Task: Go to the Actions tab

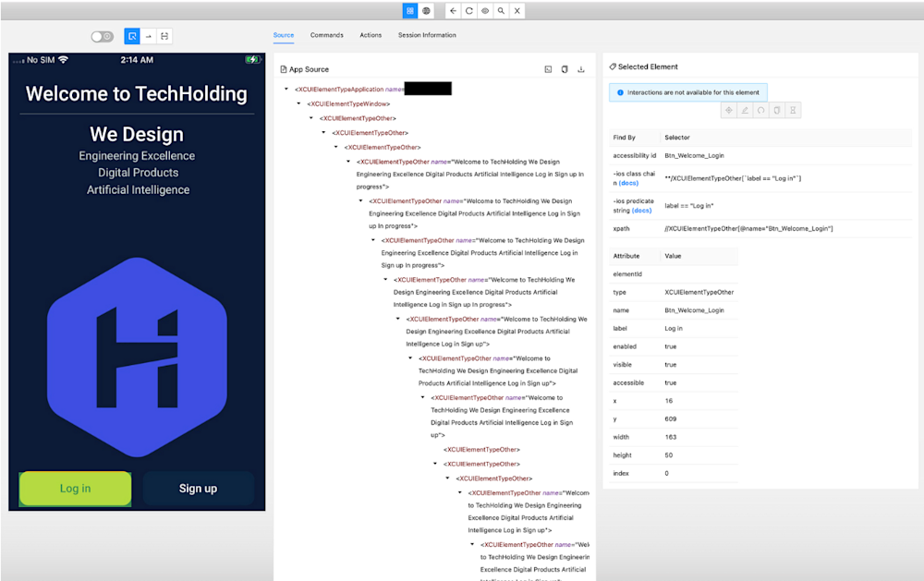Action: (x=371, y=35)
